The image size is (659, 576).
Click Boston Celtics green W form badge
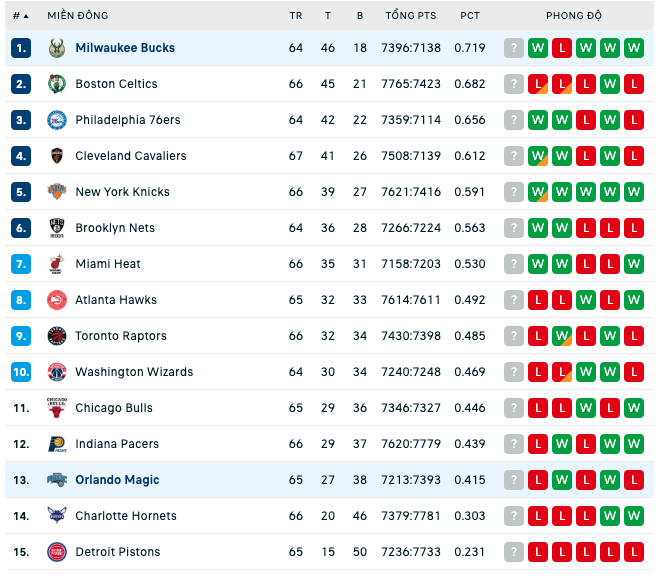click(x=610, y=84)
